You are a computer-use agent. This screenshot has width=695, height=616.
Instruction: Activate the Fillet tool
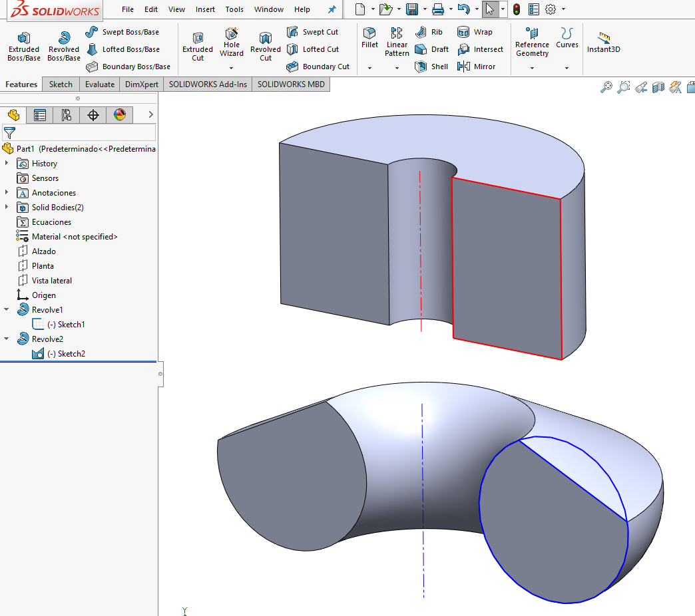[369, 40]
